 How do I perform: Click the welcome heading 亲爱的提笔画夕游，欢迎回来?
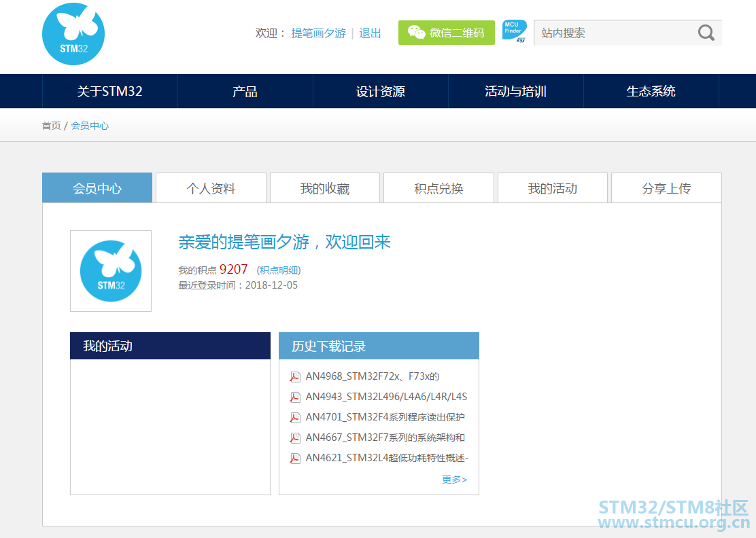point(284,242)
